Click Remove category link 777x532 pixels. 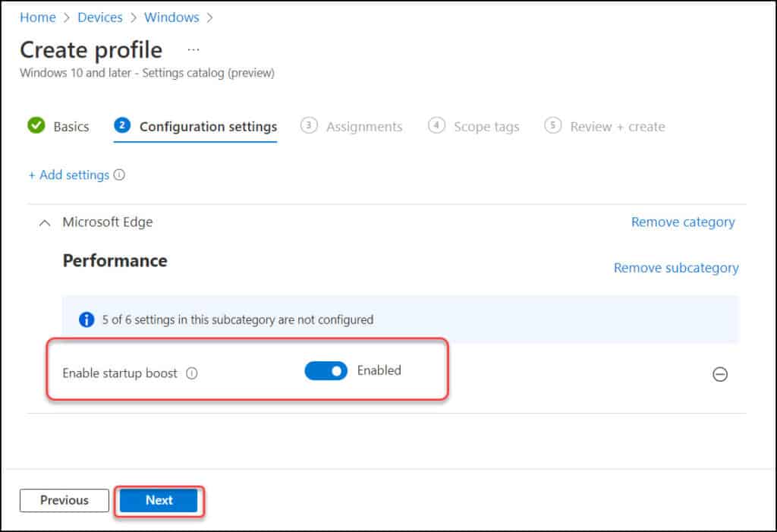click(x=683, y=222)
